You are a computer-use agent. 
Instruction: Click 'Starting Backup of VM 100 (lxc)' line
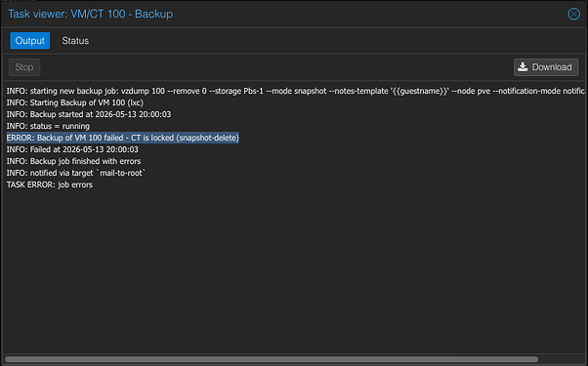75,102
